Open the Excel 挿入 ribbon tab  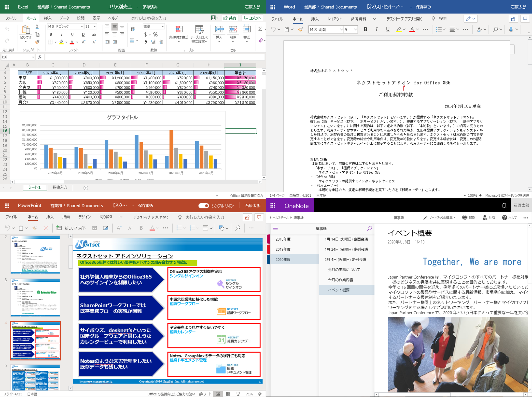tap(48, 18)
